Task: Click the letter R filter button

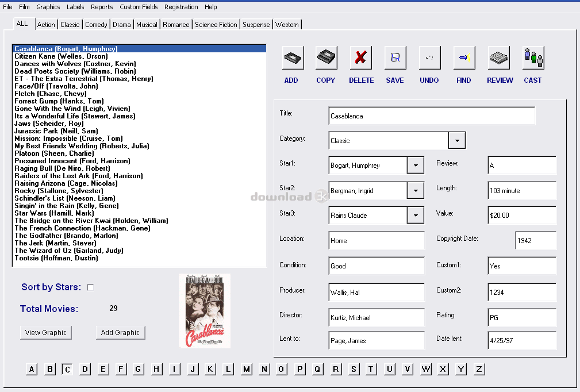Action: 336,369
